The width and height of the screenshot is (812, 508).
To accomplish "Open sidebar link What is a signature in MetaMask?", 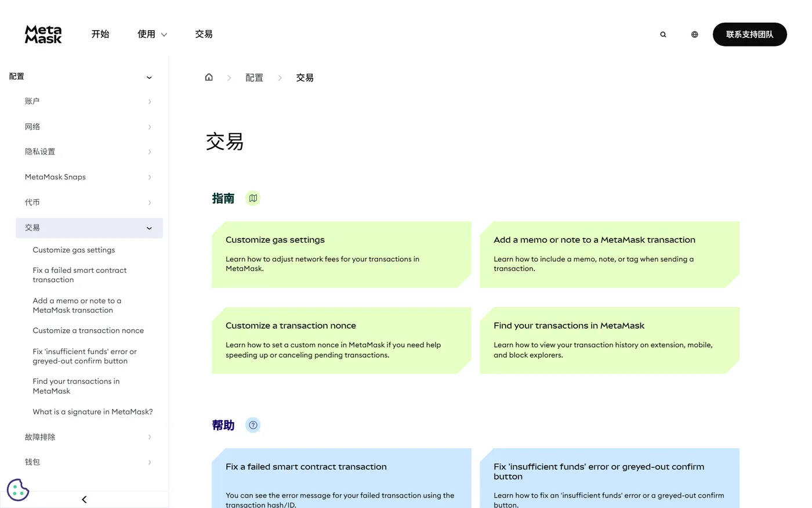I will [93, 412].
